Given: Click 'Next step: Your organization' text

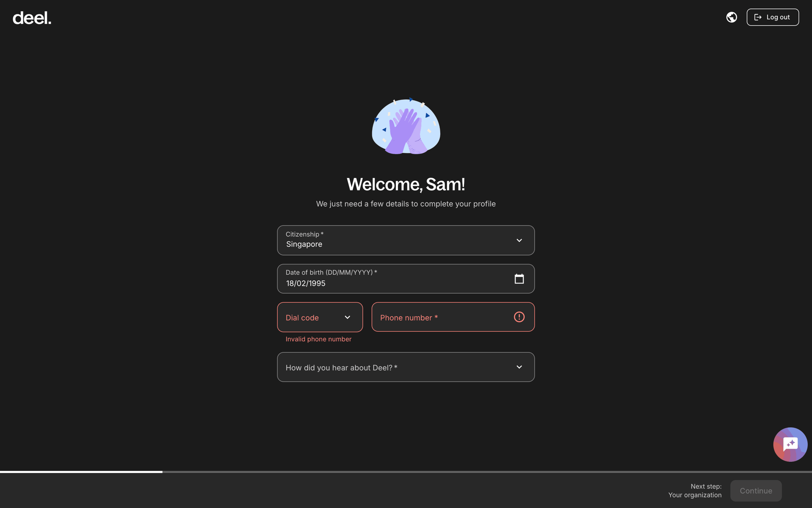Looking at the screenshot, I should pos(695,491).
